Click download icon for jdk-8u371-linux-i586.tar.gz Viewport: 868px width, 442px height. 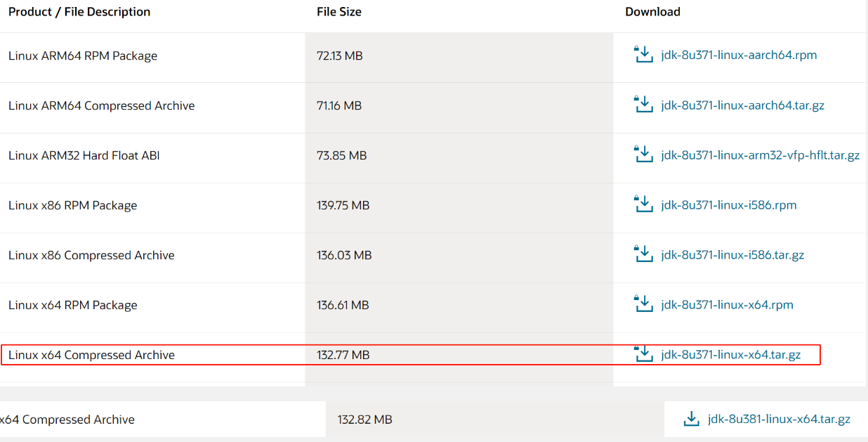click(x=643, y=254)
